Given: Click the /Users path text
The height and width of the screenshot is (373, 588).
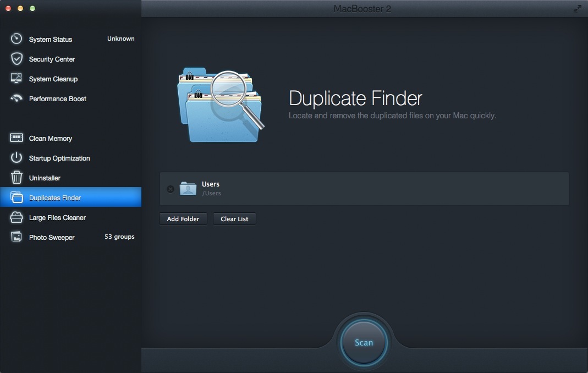Looking at the screenshot, I should 212,193.
